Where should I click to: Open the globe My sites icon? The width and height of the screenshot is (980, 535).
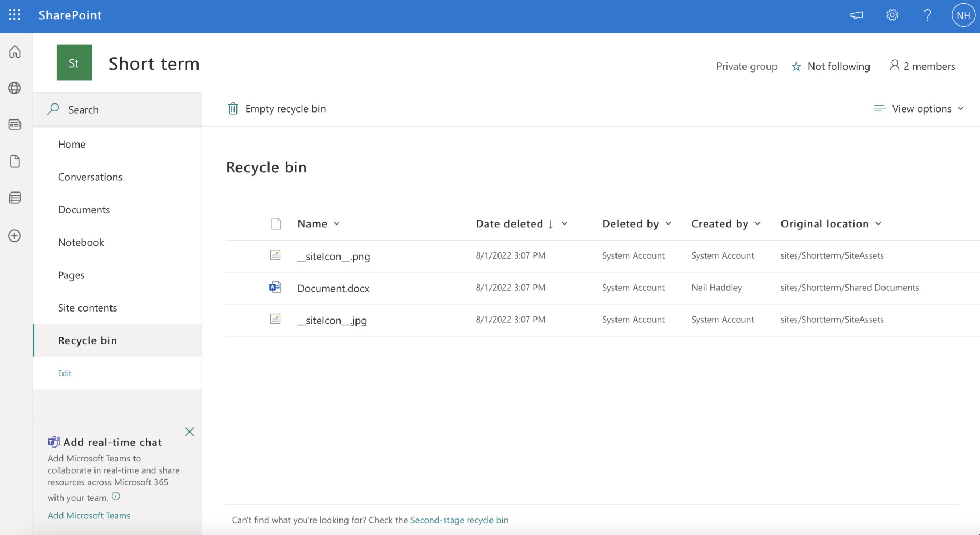(x=14, y=88)
